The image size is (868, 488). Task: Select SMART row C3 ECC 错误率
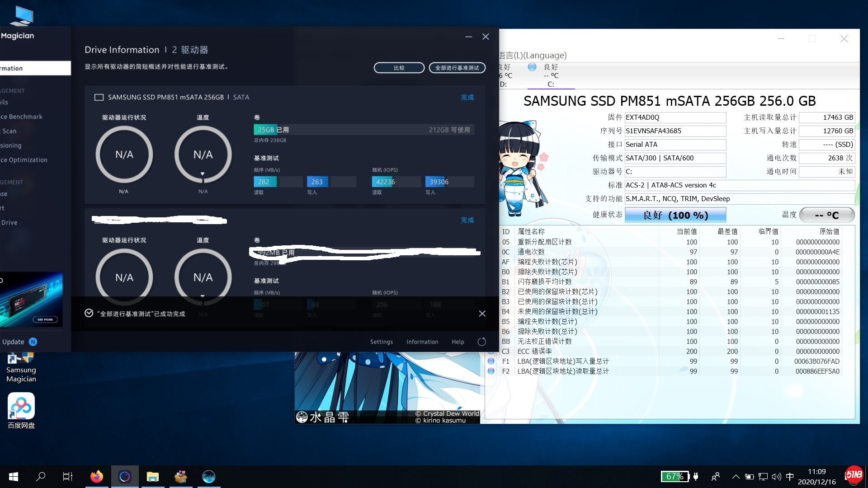(x=670, y=351)
